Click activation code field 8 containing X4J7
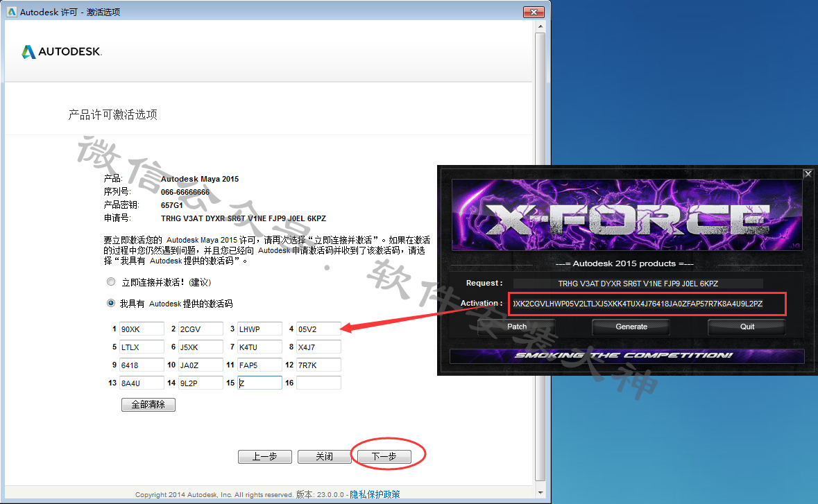This screenshot has height=504, width=818. tap(318, 347)
